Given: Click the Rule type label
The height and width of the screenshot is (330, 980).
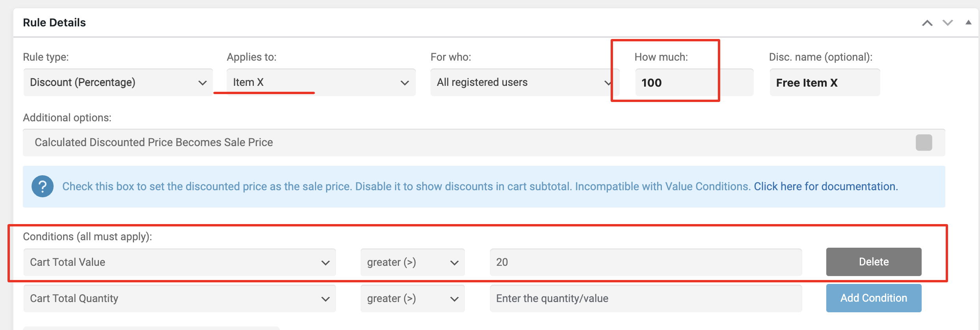Looking at the screenshot, I should (x=46, y=57).
